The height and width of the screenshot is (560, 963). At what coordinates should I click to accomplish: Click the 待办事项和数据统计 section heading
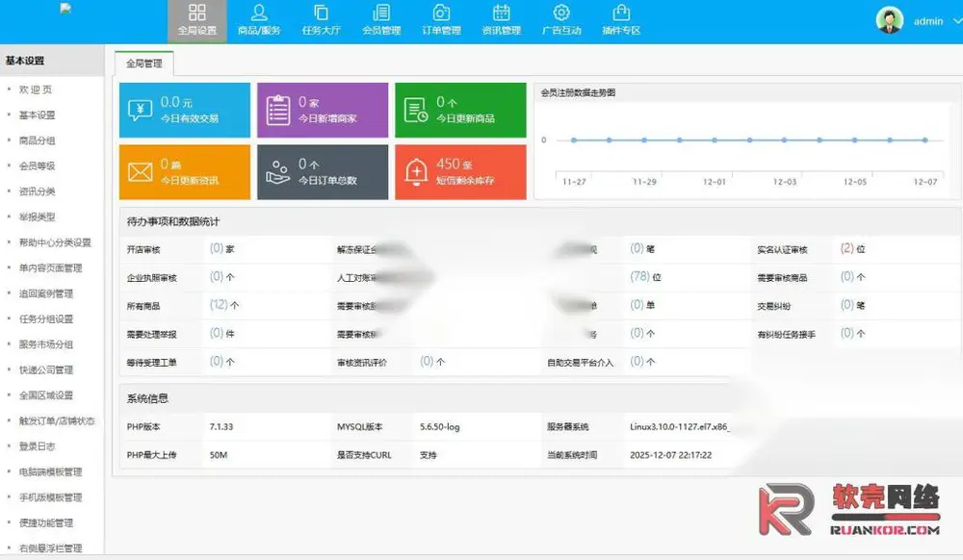pos(173,221)
